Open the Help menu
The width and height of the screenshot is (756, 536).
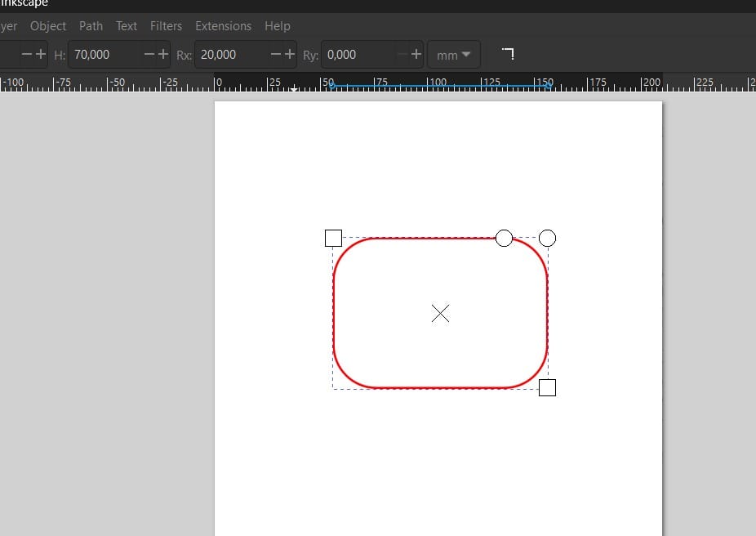(278, 26)
